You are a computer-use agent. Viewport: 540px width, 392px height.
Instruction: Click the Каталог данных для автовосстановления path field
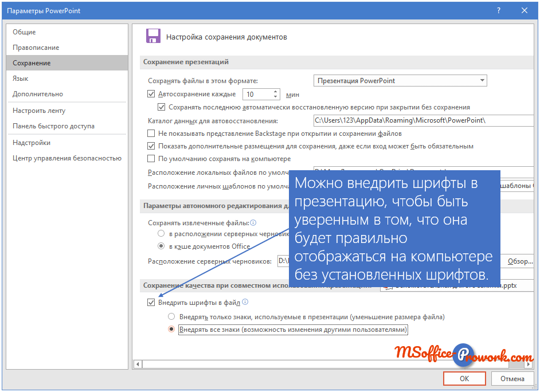pos(424,120)
